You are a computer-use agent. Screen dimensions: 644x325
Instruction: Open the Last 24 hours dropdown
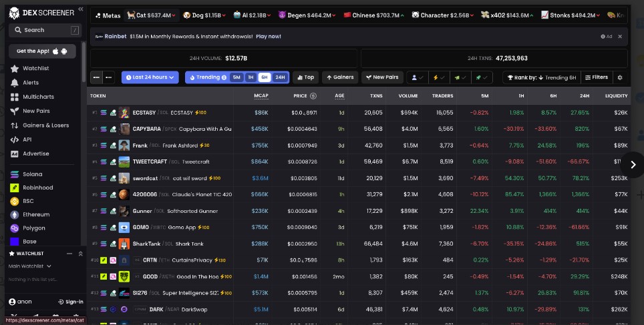pyautogui.click(x=150, y=77)
